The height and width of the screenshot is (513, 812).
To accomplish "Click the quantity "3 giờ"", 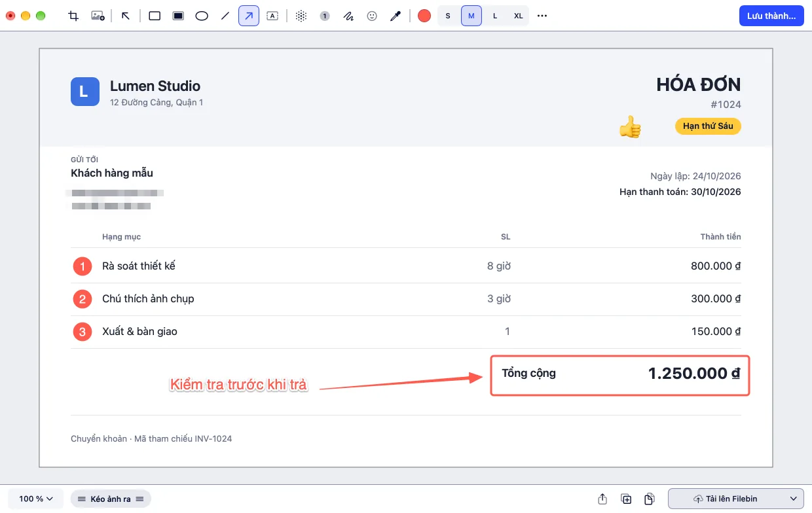I will pos(498,299).
